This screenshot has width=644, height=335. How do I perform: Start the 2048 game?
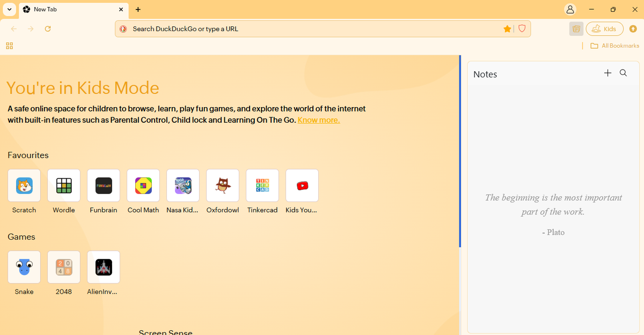(x=63, y=266)
